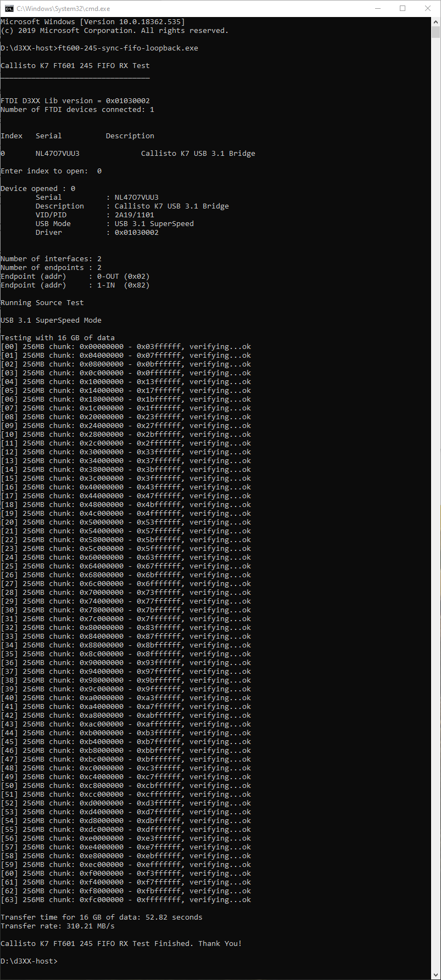Close the command prompt window
441x980 pixels.
(x=428, y=9)
